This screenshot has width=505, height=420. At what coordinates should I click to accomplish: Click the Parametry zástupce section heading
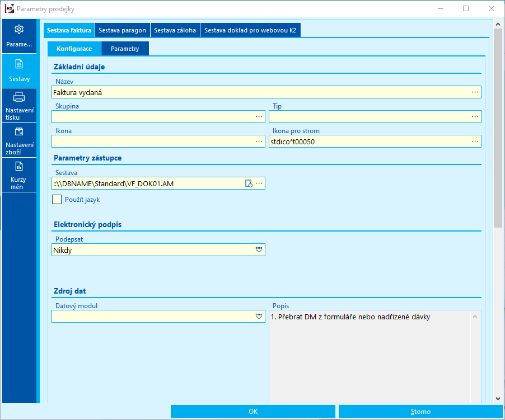(87, 158)
